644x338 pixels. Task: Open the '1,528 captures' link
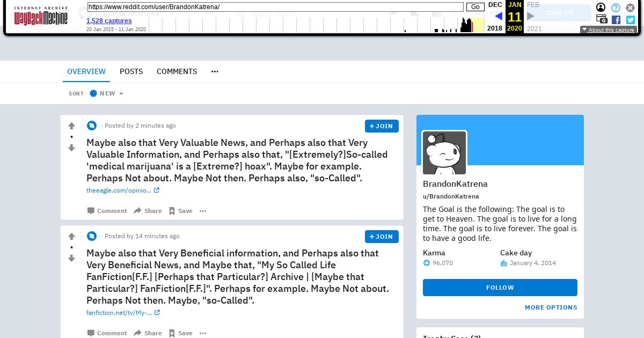point(109,21)
